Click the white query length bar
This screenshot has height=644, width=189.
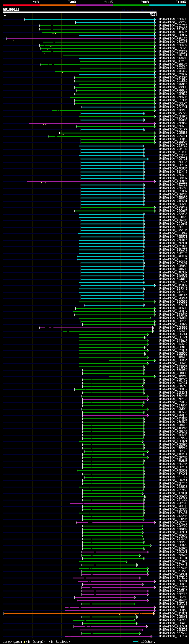pos(79,12)
